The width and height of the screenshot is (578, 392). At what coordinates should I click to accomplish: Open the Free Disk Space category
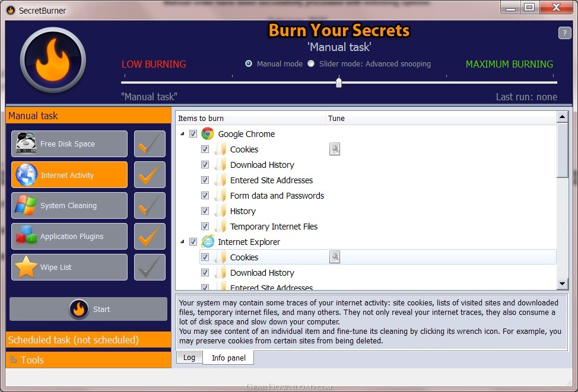tap(69, 144)
